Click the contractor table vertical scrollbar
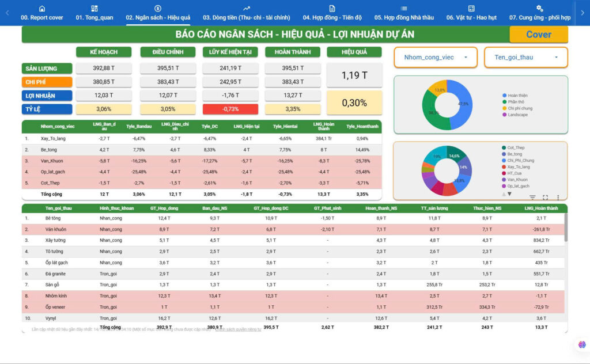Viewport: 590px width, 364px height. (x=566, y=228)
